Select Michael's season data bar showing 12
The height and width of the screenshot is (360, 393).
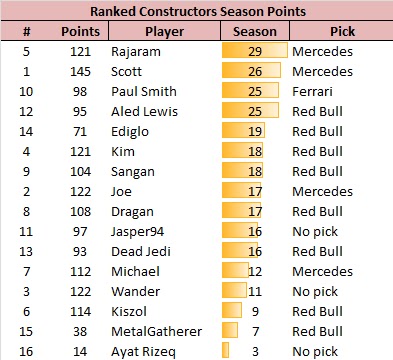coord(235,270)
